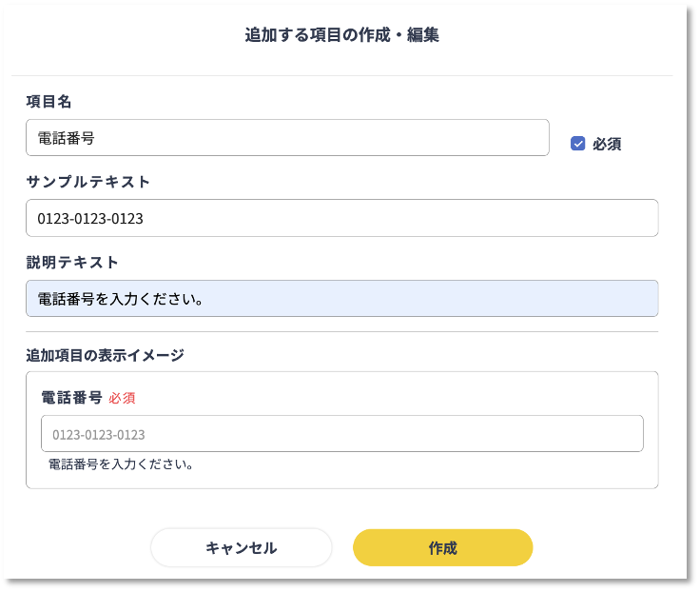Click the 追加項目の表示イメージ section heading

105,355
